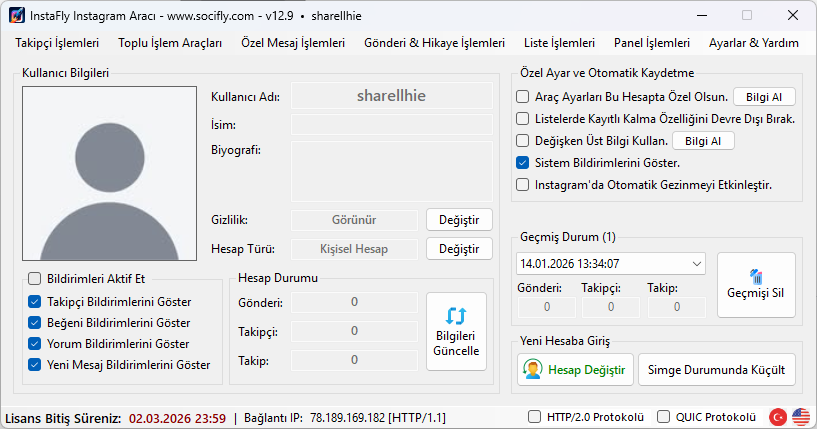Check Araç Ayarları Bu Hesapta Özel Olsun
This screenshot has width=817, height=429.
(522, 97)
